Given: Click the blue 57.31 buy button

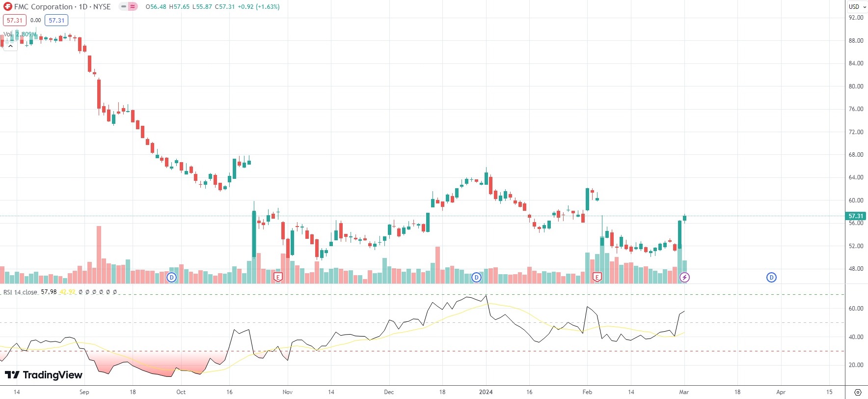Looking at the screenshot, I should pyautogui.click(x=56, y=20).
